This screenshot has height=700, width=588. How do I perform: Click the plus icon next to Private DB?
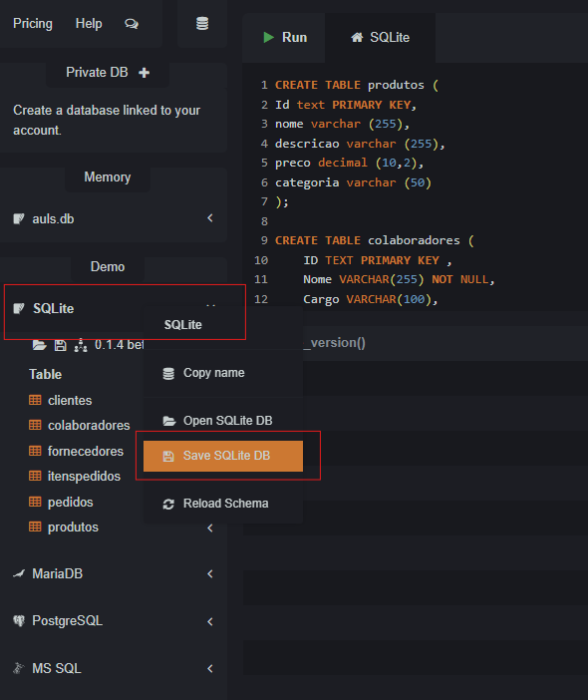click(x=144, y=73)
